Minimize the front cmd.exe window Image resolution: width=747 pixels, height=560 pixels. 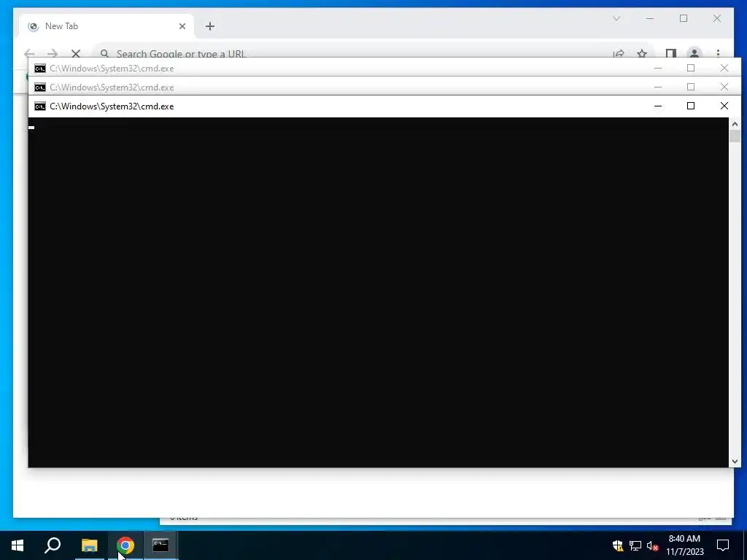(x=658, y=106)
